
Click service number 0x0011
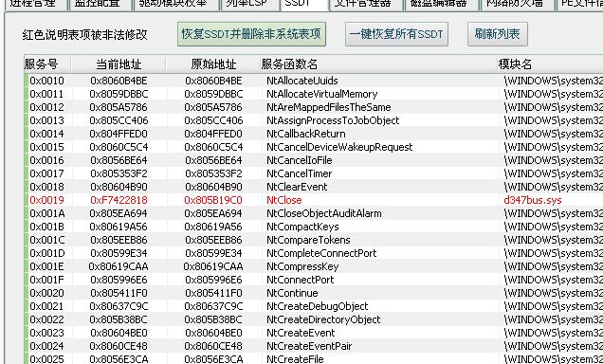pyautogui.click(x=46, y=94)
